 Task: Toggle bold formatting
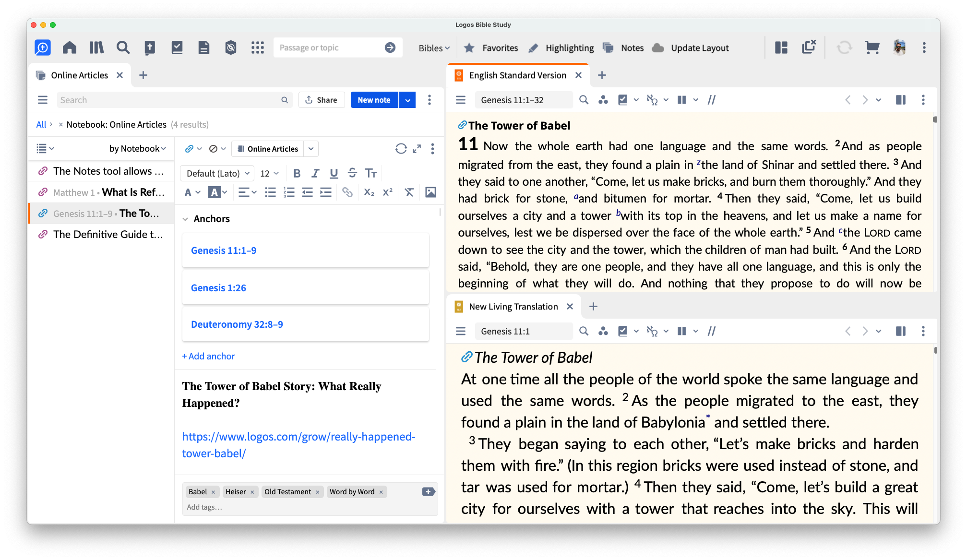pyautogui.click(x=297, y=173)
